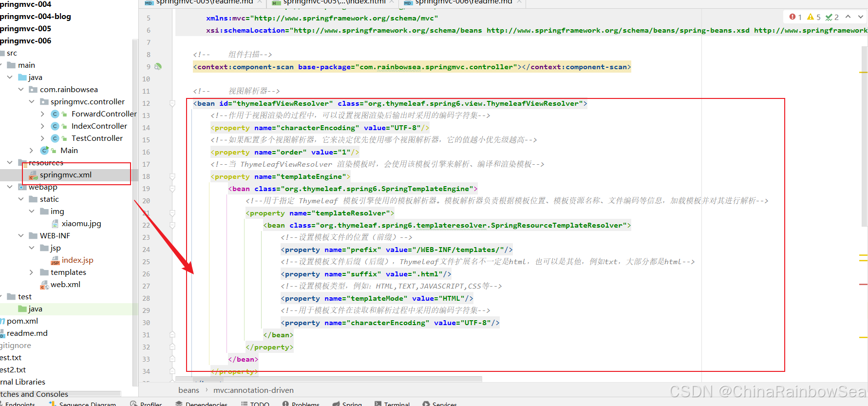Screen dimensions: 868x406
Task: Open the Problems tool window
Action: point(301,403)
